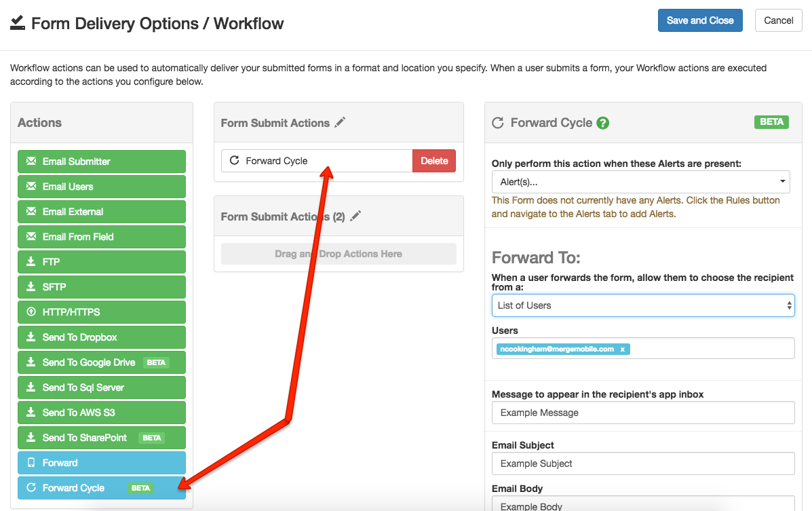812x511 pixels.
Task: Click the upload icon on HTTP/HTTPS action
Action: [x=31, y=312]
